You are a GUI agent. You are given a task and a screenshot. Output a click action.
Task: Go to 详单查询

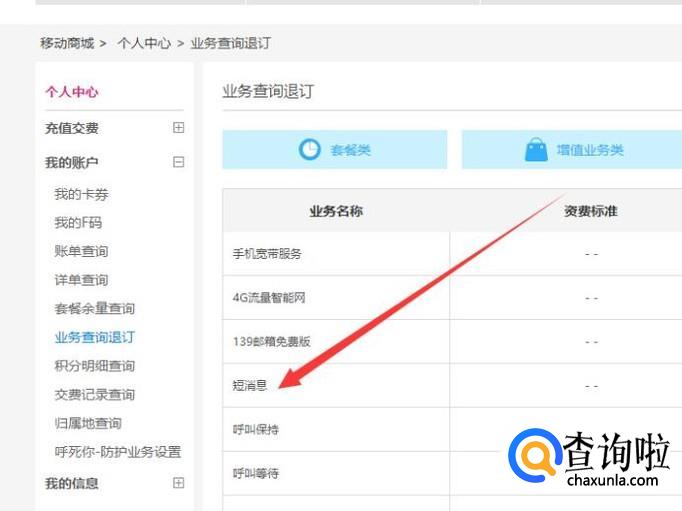[81, 280]
